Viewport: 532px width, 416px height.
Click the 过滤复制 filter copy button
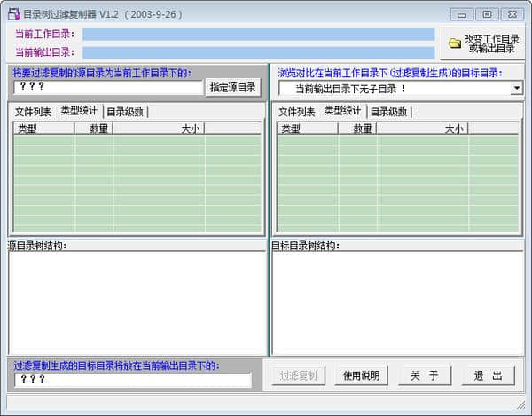pos(299,375)
